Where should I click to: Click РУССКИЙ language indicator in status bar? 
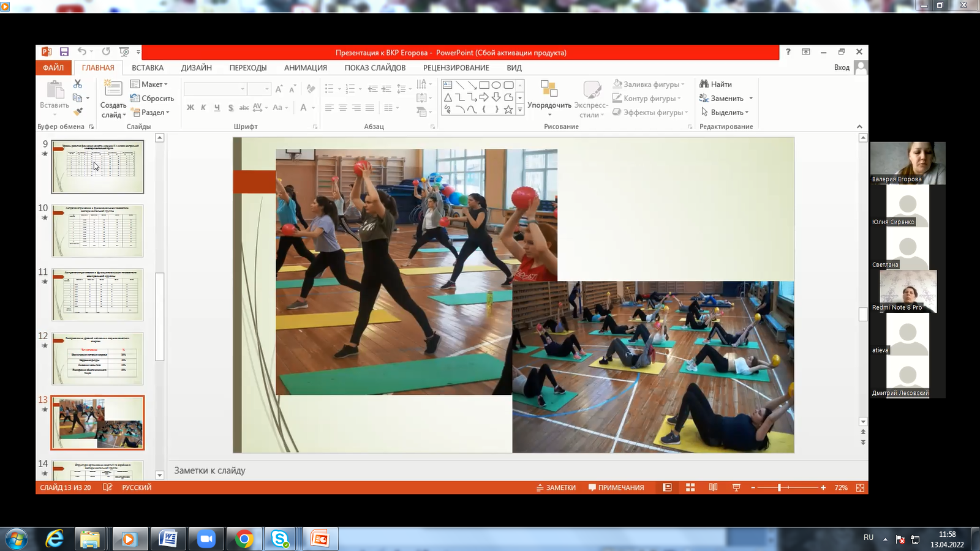(x=137, y=487)
